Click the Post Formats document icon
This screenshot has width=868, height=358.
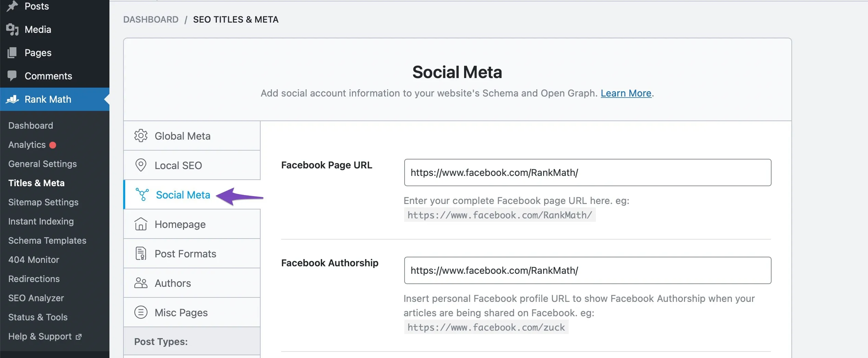[x=141, y=254]
